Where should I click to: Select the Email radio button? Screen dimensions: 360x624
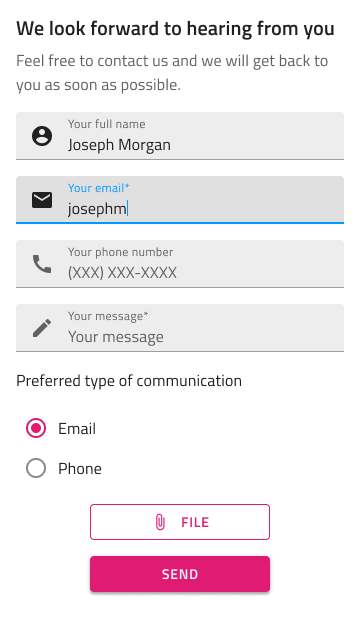[x=36, y=428]
